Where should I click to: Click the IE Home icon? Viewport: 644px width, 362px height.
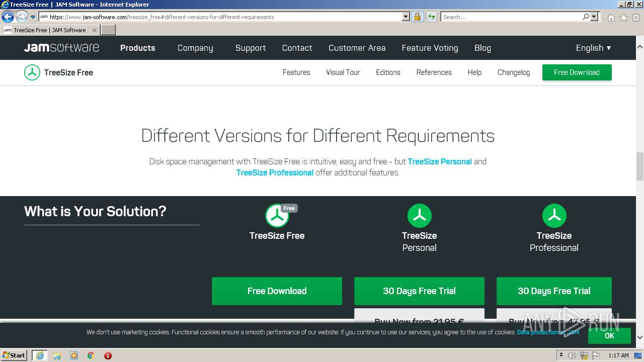[x=611, y=18]
